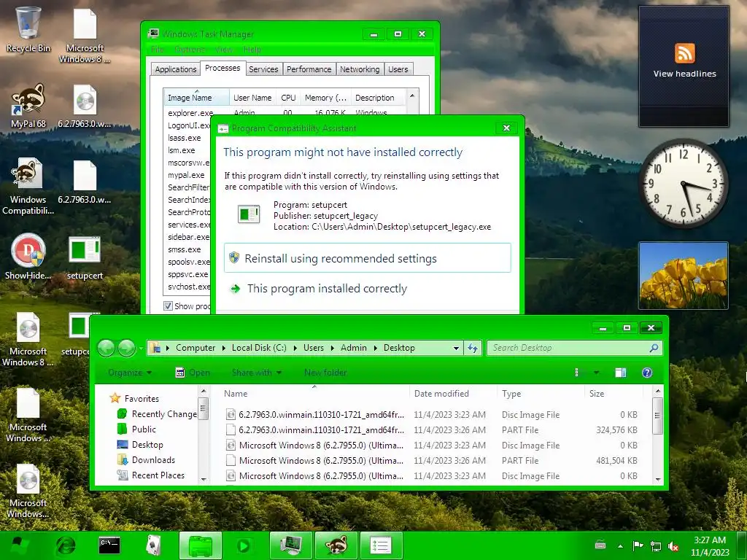This screenshot has width=747, height=560.
Task: Open the Task Manager File menu
Action: coord(158,50)
